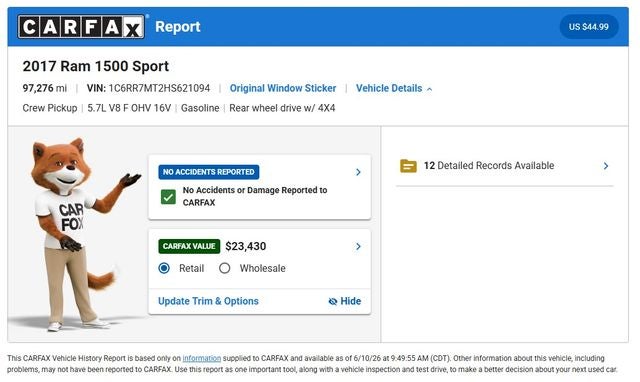Viewport: 640px width, 382px height.
Task: Click the Report header title
Action: pyautogui.click(x=178, y=27)
